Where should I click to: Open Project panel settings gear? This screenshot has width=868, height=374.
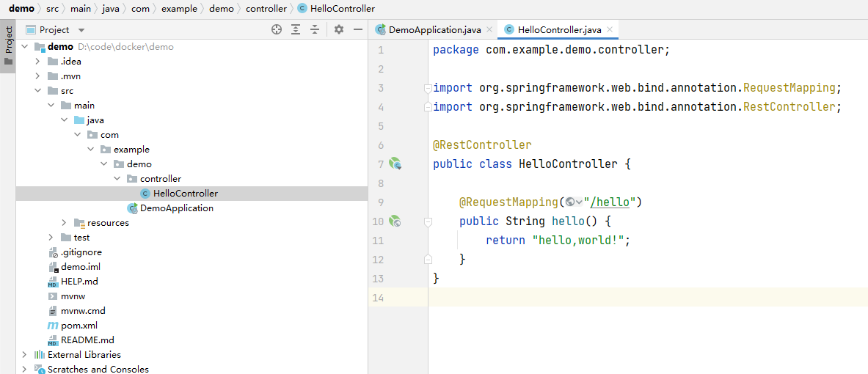[339, 30]
